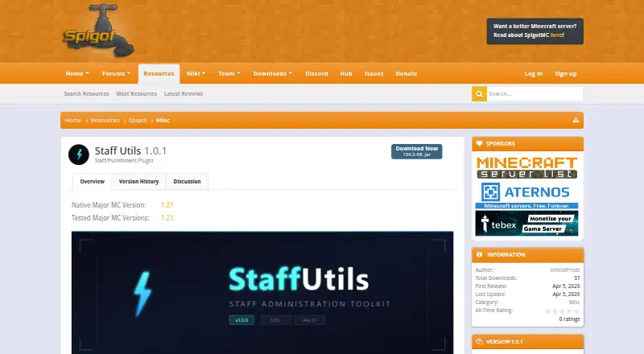Viewport: 644px width, 354px height.
Task: Select the Overview tab
Action: 93,182
